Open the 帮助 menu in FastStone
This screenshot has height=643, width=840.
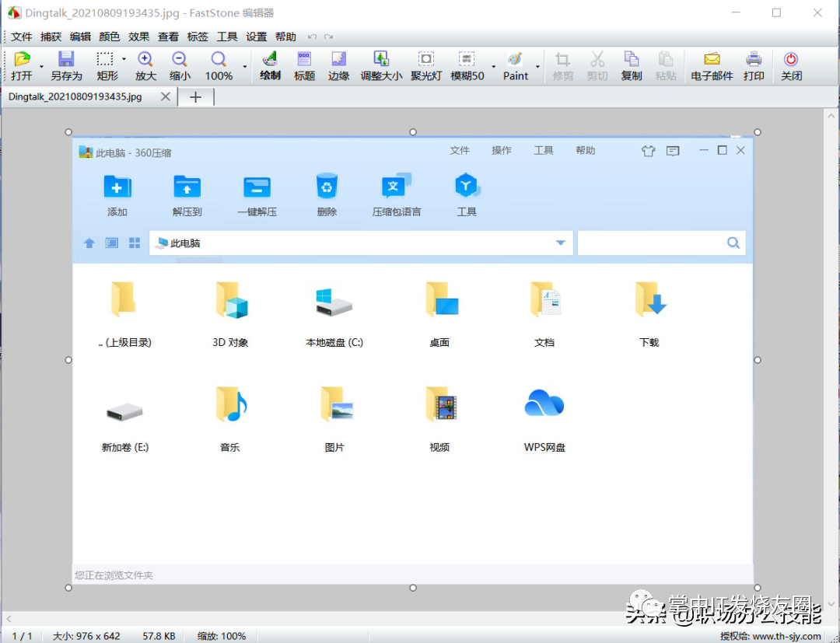pyautogui.click(x=285, y=37)
